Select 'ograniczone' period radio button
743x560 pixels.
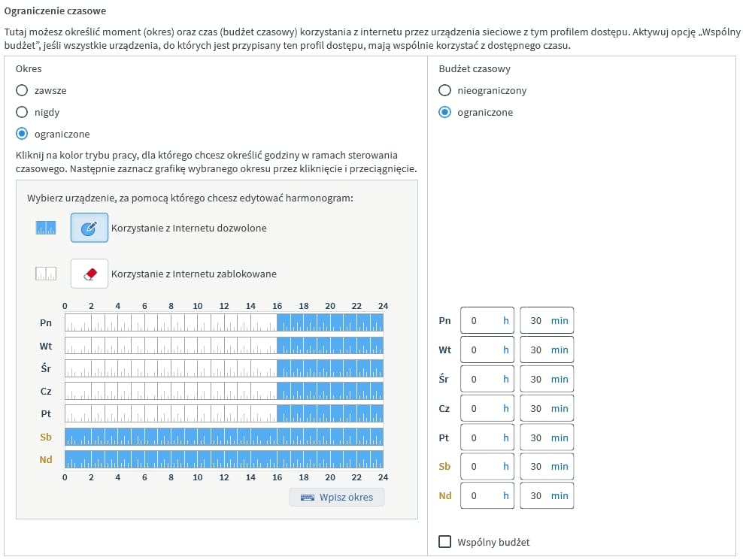coord(23,134)
